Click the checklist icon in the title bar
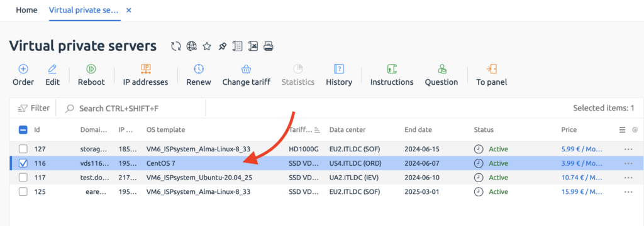 [x=237, y=46]
